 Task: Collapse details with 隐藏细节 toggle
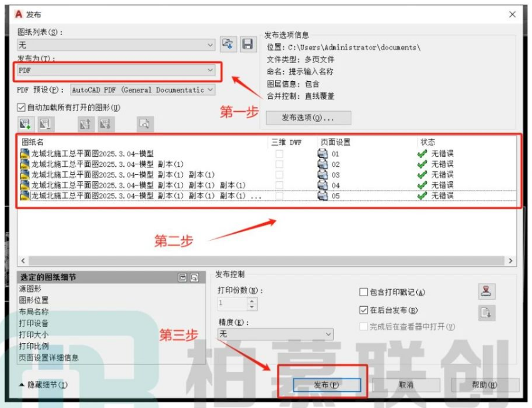tap(43, 385)
